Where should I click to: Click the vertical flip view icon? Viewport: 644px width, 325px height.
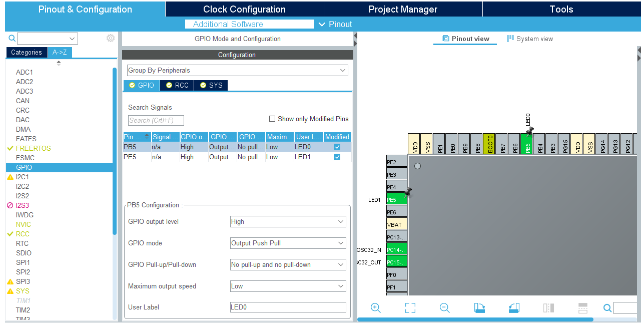click(548, 308)
